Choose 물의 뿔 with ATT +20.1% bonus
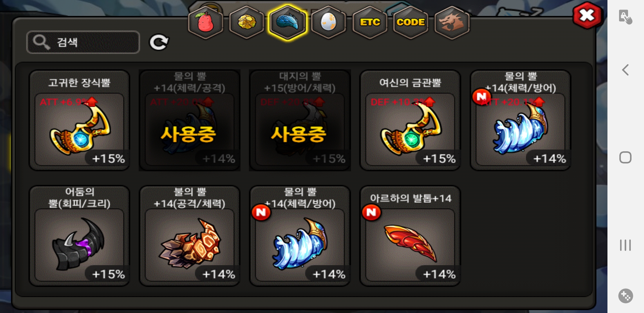 point(520,120)
